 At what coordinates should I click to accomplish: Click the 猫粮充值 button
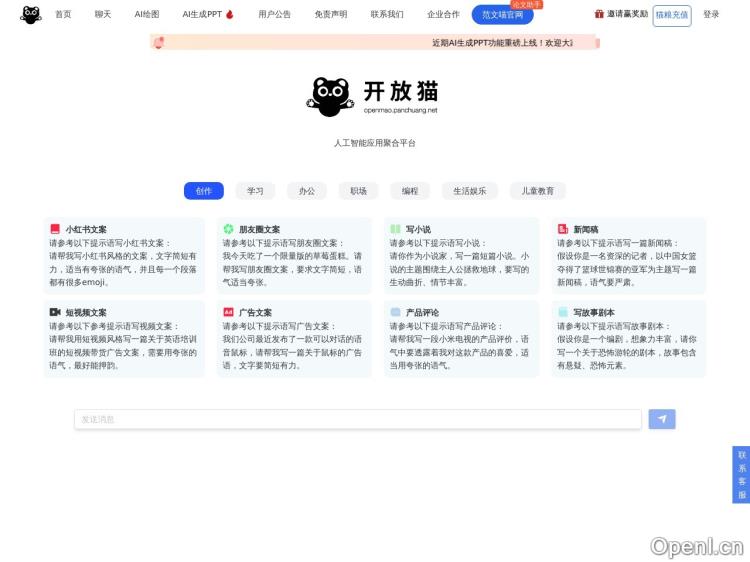(672, 15)
